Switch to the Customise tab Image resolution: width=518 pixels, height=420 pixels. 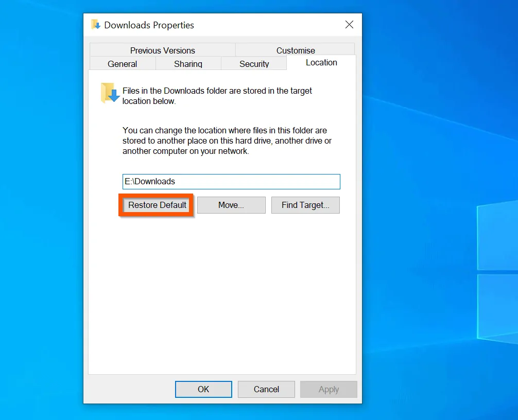click(295, 50)
